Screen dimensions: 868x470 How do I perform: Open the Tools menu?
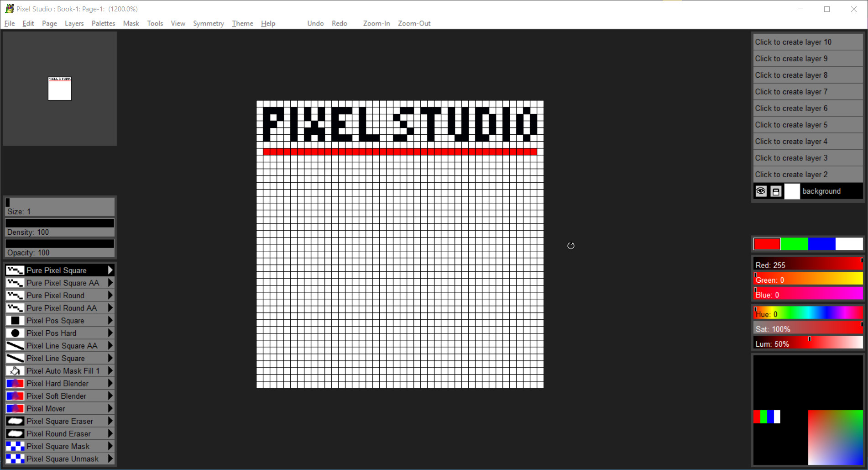coord(155,23)
